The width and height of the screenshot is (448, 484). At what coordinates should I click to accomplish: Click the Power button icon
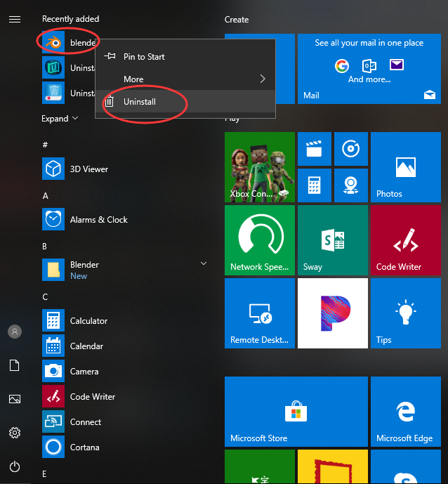(15, 466)
